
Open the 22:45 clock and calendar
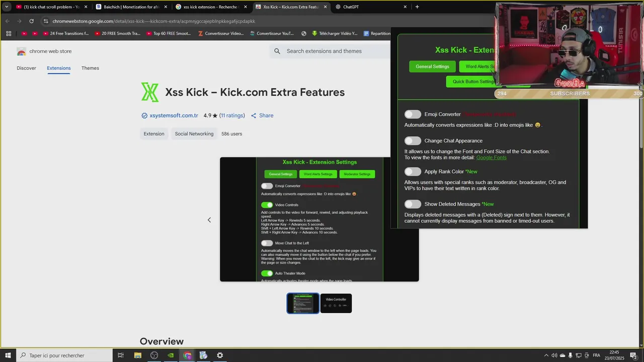click(614, 355)
